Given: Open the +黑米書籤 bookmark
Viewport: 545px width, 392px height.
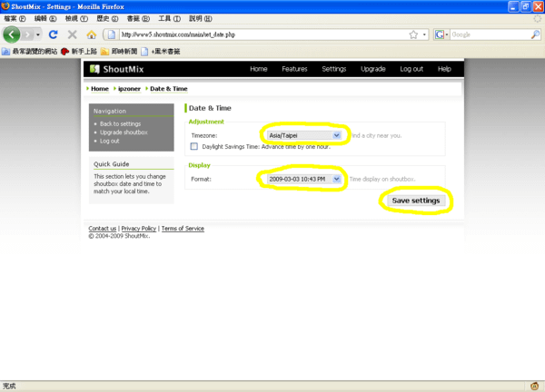Looking at the screenshot, I should click(160, 52).
